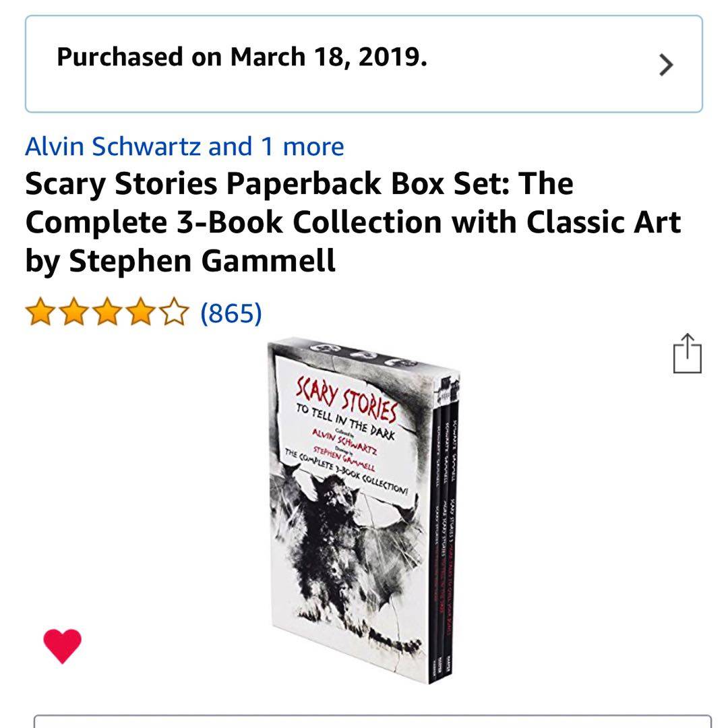The height and width of the screenshot is (728, 728).
Task: Open the Alvin Schwartz author link
Action: (113, 146)
